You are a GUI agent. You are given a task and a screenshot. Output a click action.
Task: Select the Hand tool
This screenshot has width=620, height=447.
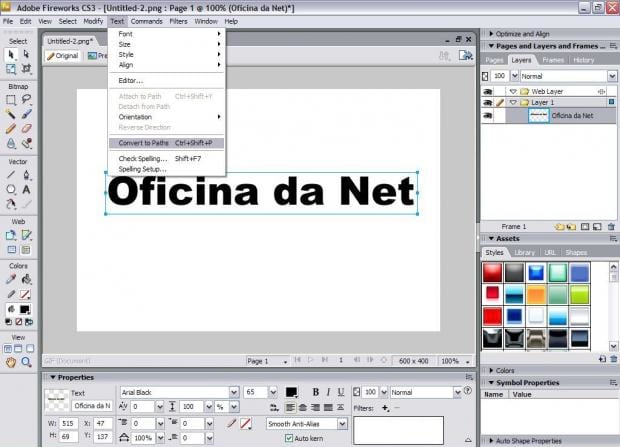point(11,362)
